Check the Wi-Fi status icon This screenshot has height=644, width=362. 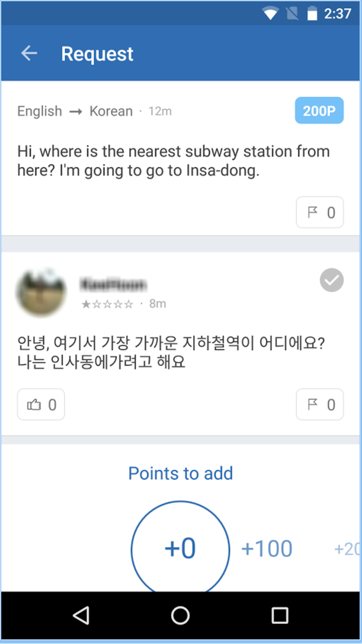click(270, 13)
